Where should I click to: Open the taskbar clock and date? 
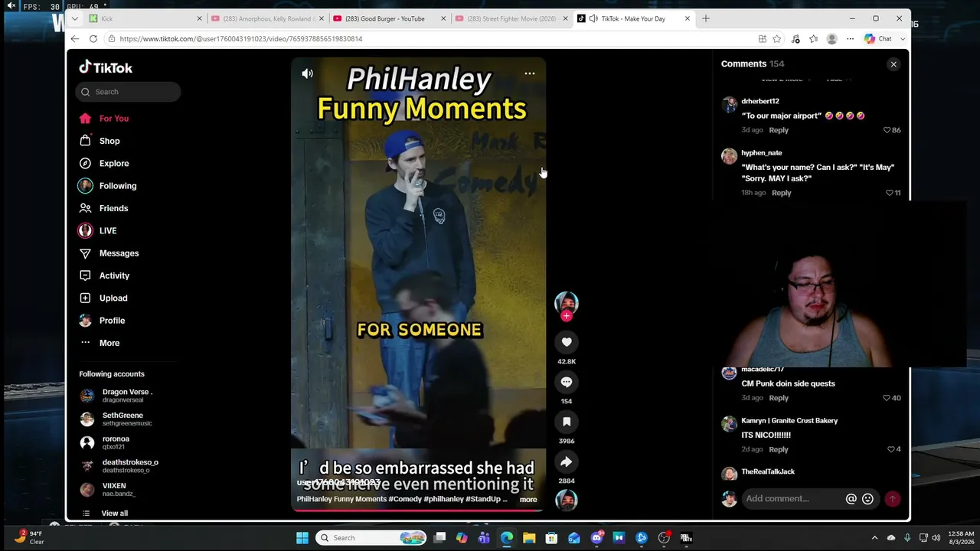point(960,538)
